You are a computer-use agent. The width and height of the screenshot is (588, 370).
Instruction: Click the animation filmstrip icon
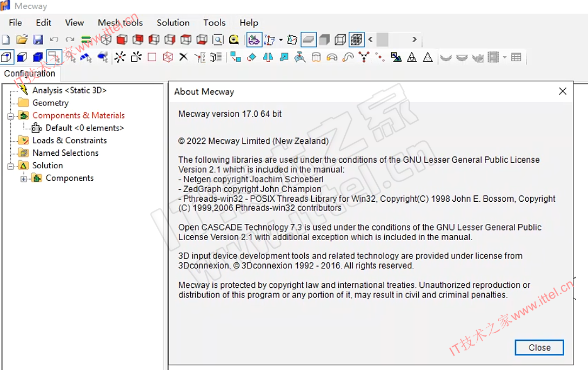click(x=493, y=57)
